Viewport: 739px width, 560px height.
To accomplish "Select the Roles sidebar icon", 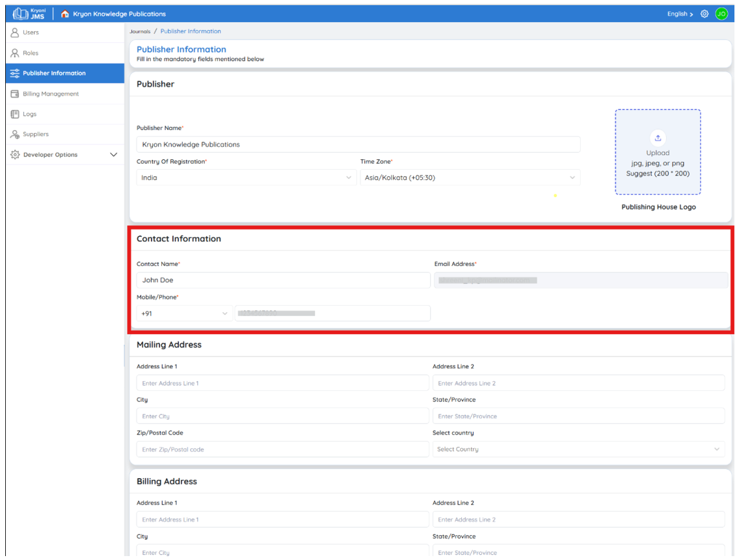I will (14, 53).
